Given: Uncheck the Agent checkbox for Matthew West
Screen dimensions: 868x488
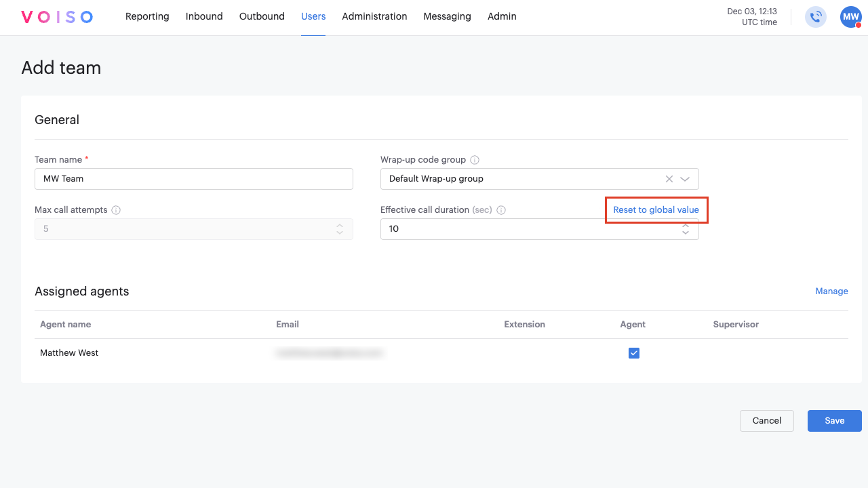Looking at the screenshot, I should coord(634,353).
